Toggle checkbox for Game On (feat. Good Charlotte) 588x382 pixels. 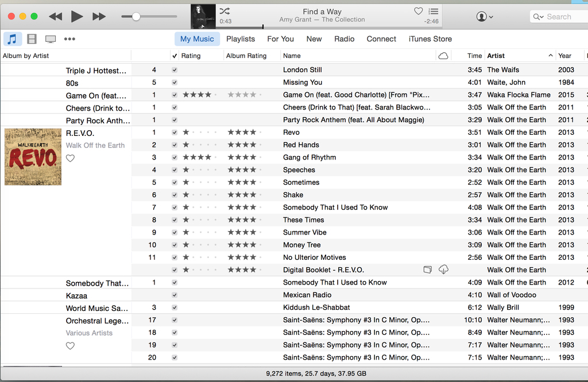[x=175, y=95]
